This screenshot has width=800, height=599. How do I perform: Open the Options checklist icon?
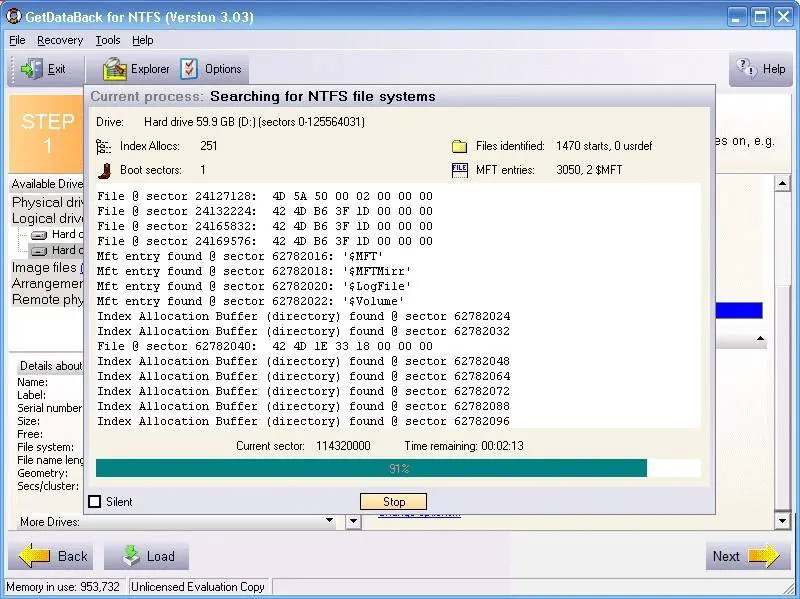point(189,69)
